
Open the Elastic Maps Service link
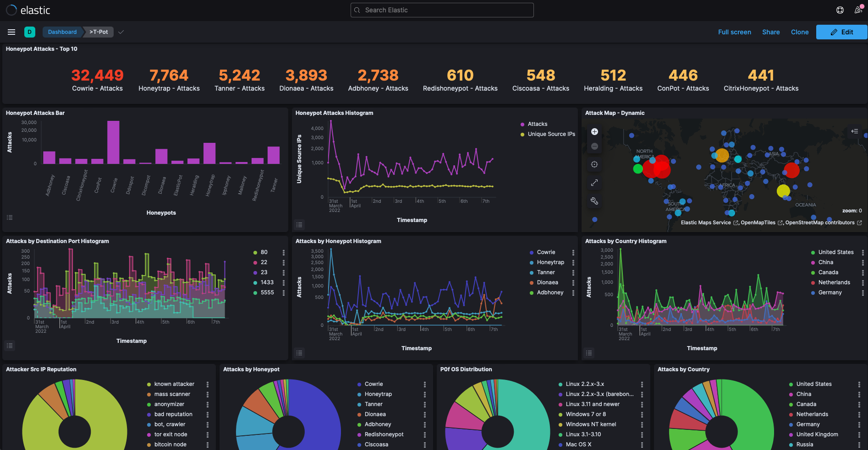(x=706, y=222)
